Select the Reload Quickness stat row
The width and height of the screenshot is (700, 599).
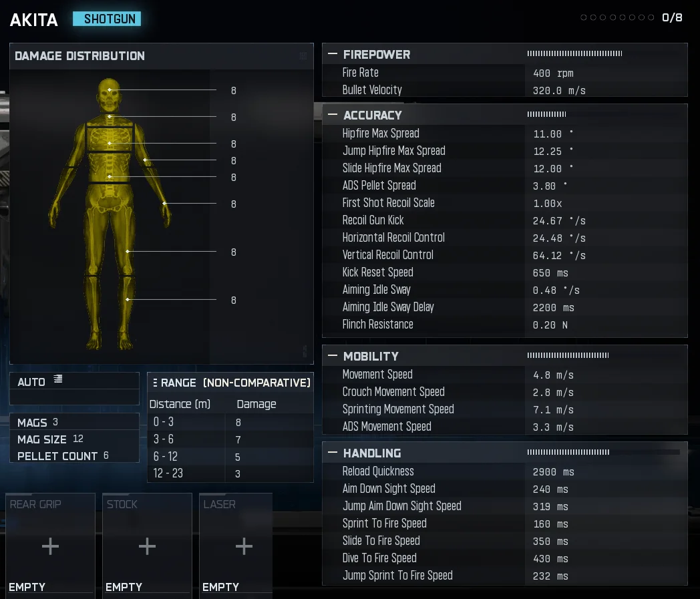[x=504, y=471]
